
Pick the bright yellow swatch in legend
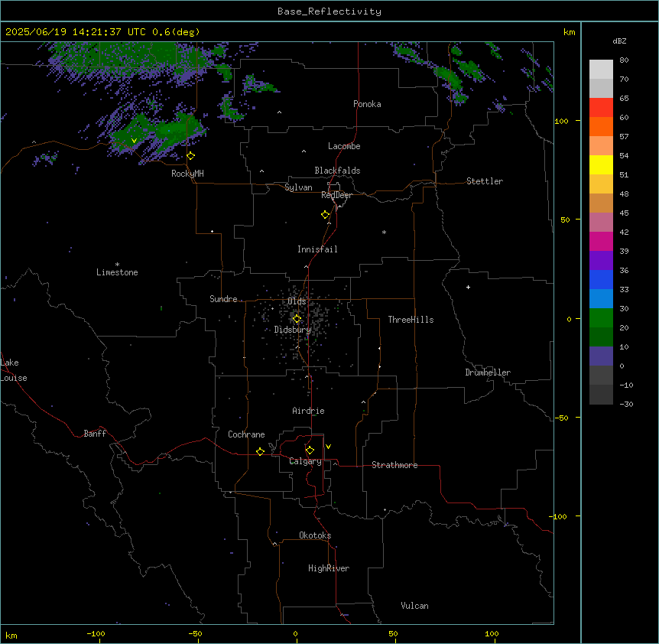click(601, 164)
